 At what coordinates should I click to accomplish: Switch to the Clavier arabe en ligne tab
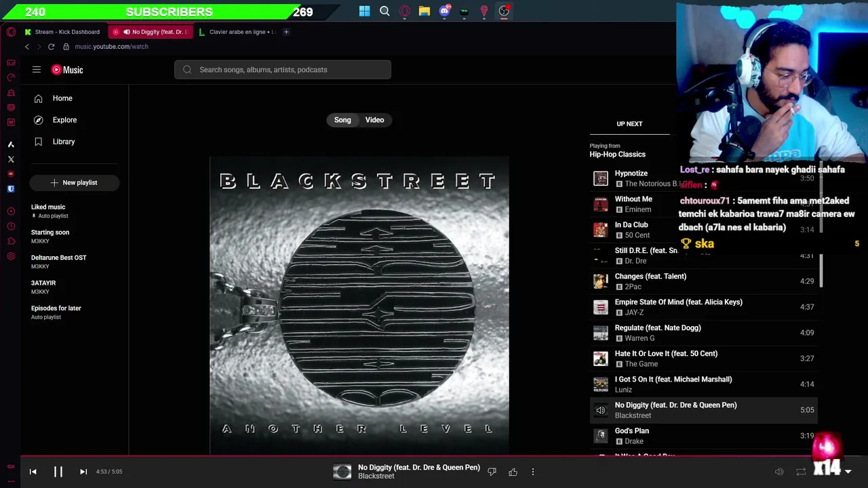click(x=237, y=32)
